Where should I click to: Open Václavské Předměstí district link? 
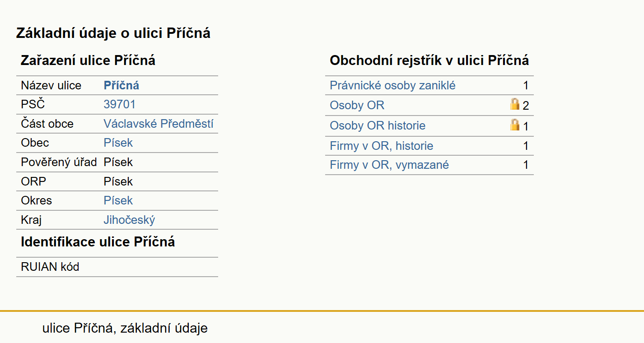pos(159,124)
